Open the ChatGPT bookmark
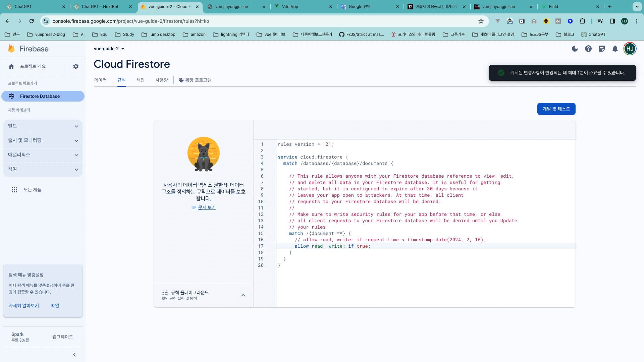 (x=593, y=35)
